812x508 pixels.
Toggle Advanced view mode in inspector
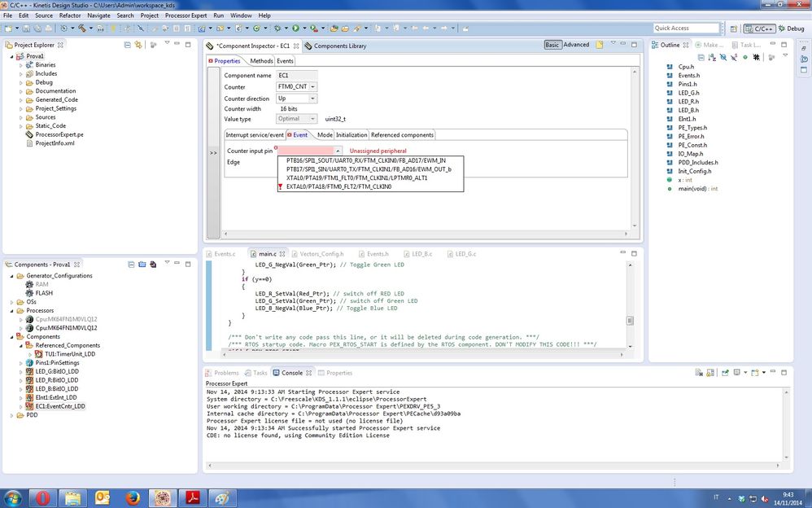pos(576,45)
